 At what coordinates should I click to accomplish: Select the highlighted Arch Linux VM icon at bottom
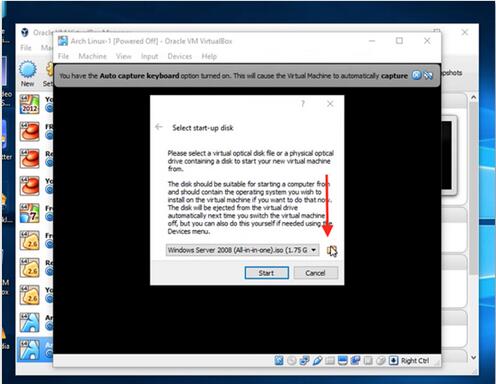pos(29,350)
